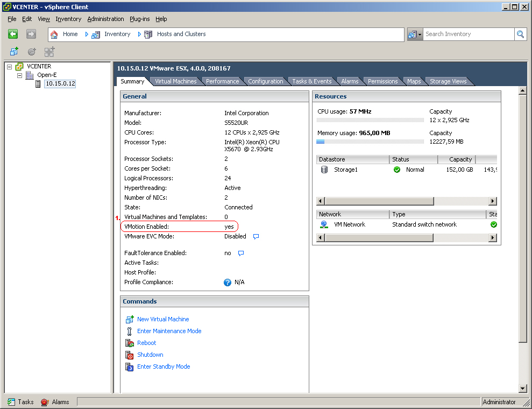This screenshot has height=409, width=532.
Task: Switch to the Maps tab
Action: click(x=414, y=81)
